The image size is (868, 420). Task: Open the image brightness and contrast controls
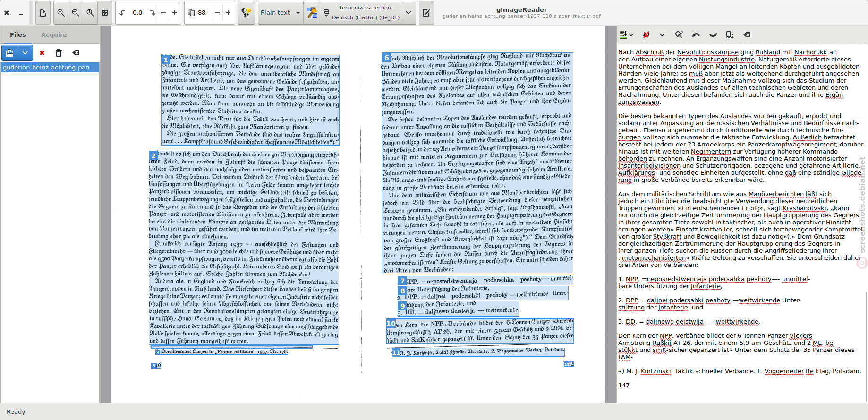coord(246,13)
